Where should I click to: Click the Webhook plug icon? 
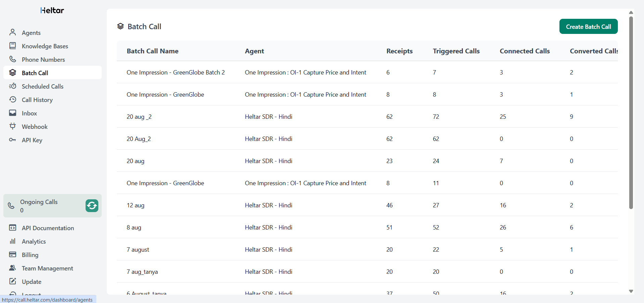tap(13, 126)
